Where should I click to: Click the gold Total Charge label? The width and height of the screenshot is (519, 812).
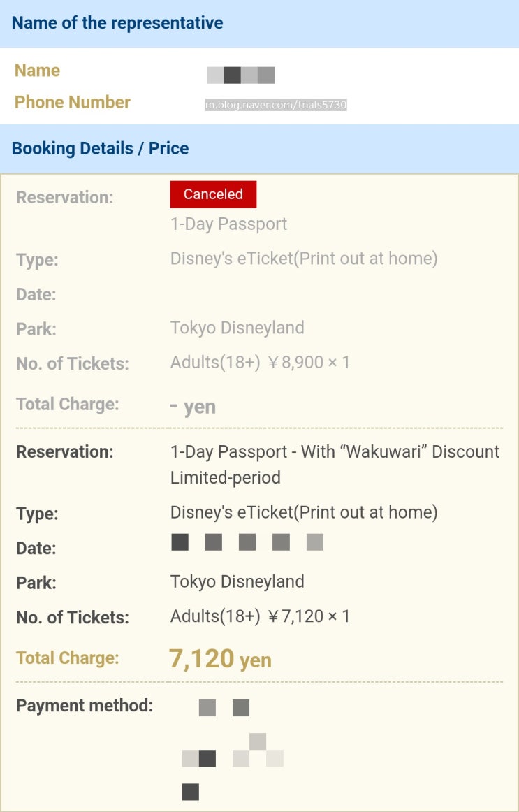coord(67,658)
